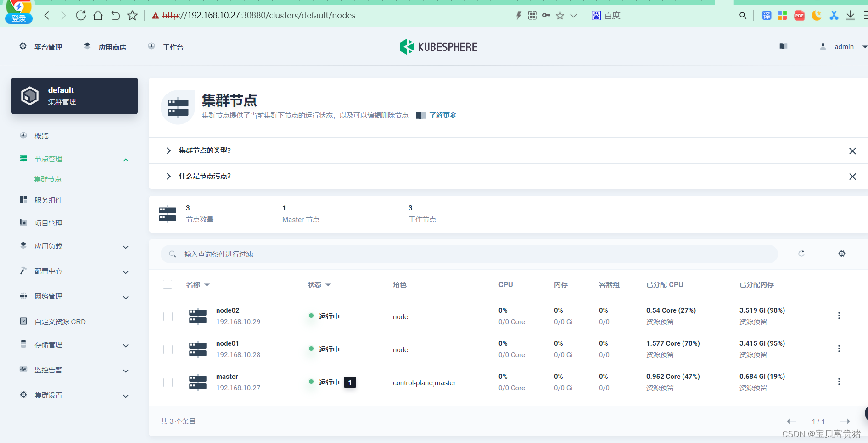Open the more actions menu for node02
The image size is (868, 443).
point(839,316)
